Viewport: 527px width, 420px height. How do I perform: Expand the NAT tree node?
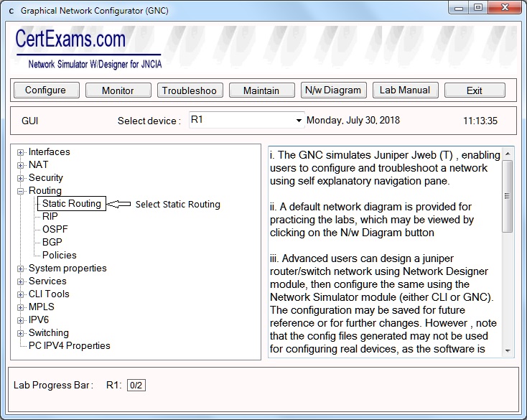click(21, 165)
